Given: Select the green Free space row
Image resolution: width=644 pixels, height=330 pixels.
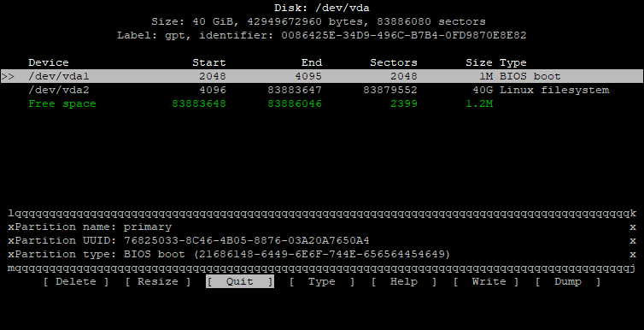Looking at the screenshot, I should click(x=322, y=103).
